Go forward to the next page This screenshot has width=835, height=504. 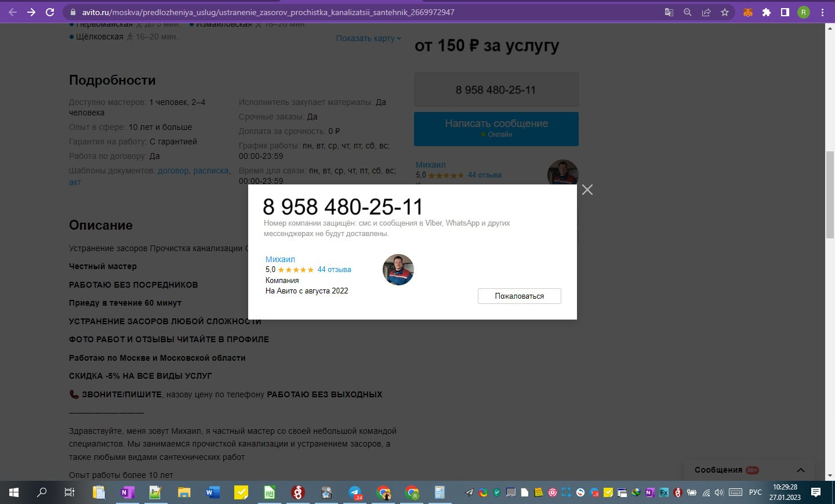point(31,12)
